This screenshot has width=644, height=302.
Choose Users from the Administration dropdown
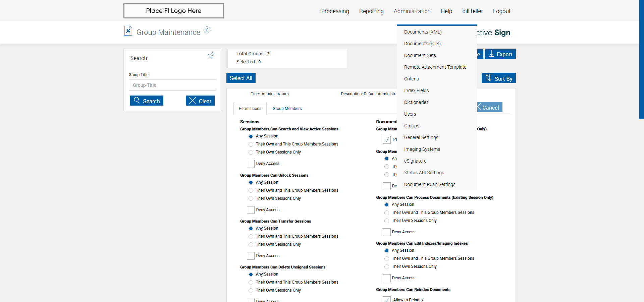pyautogui.click(x=410, y=114)
